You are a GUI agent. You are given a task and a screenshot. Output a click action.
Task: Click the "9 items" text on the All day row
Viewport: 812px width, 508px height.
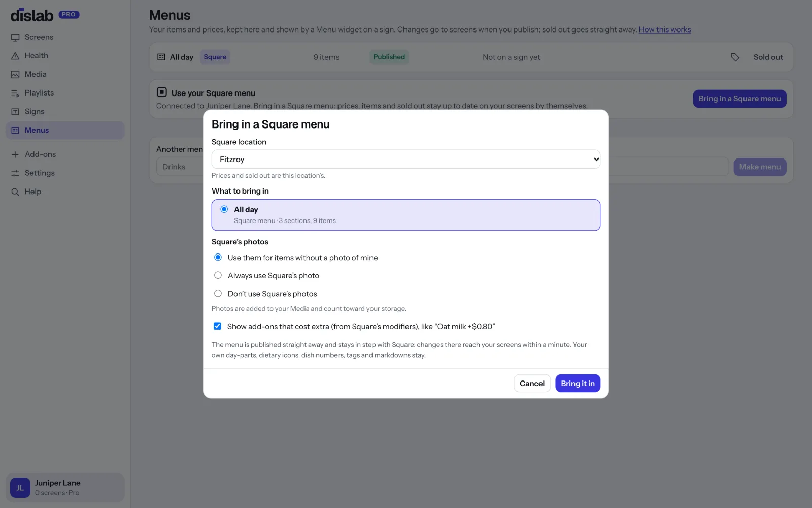point(326,57)
